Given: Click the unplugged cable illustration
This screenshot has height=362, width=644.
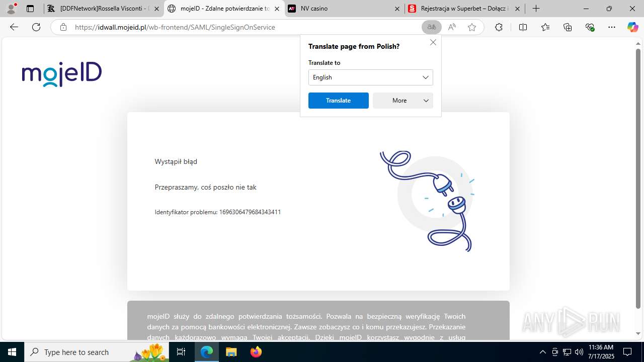Looking at the screenshot, I should [427, 201].
